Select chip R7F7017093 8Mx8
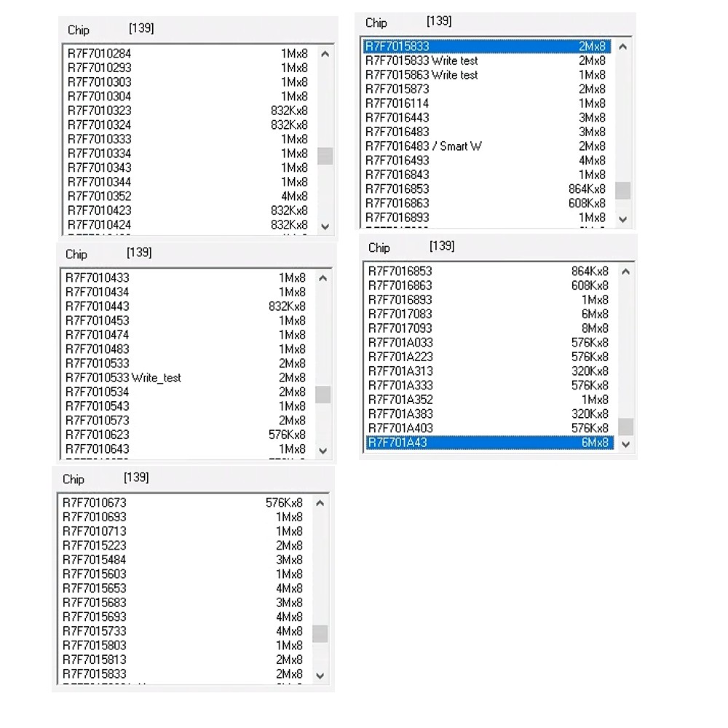This screenshot has height=728, width=728. click(x=400, y=328)
